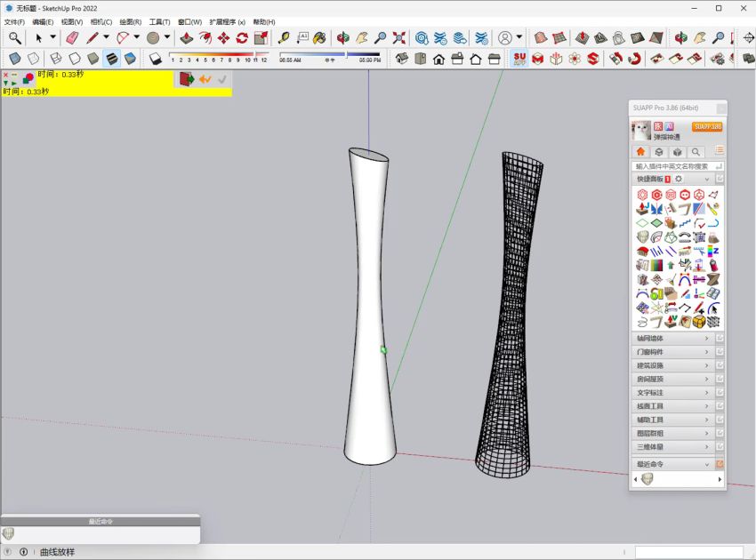The height and width of the screenshot is (560, 756).
Task: Expand the 轴网墙体 category
Action: coord(672,339)
